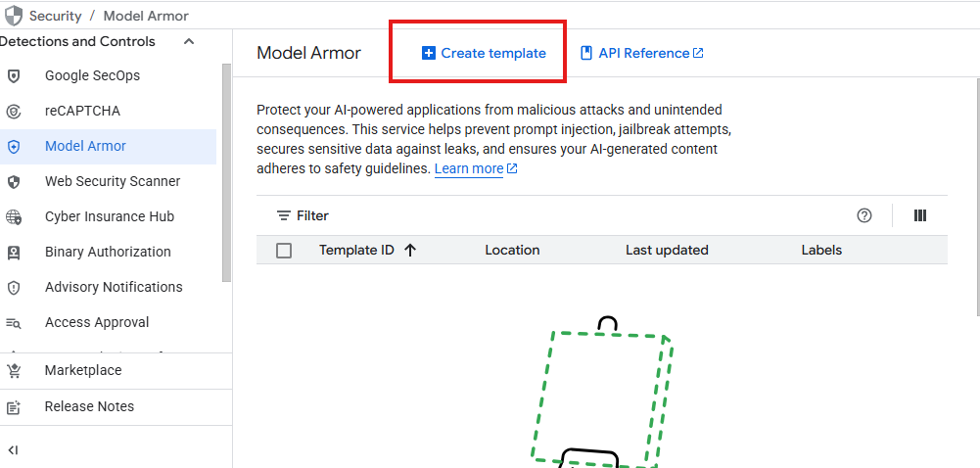Click the Access Approval icon
The image size is (980, 468).
13,323
